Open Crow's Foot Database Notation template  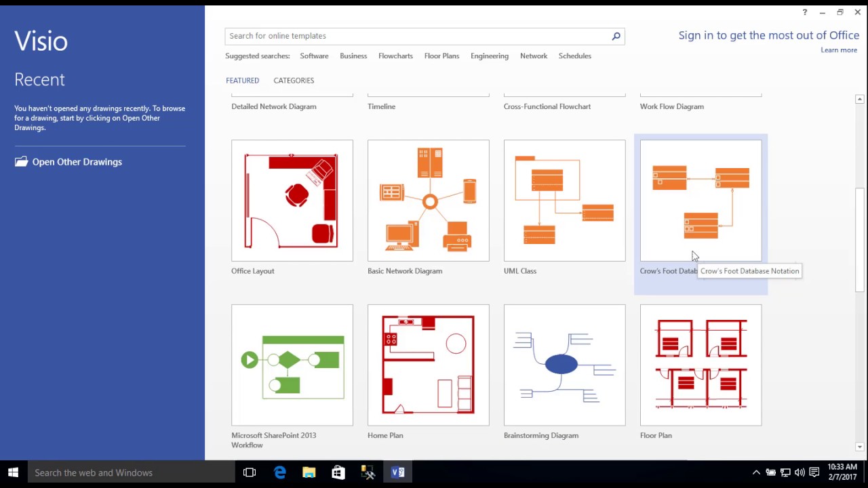(x=701, y=201)
